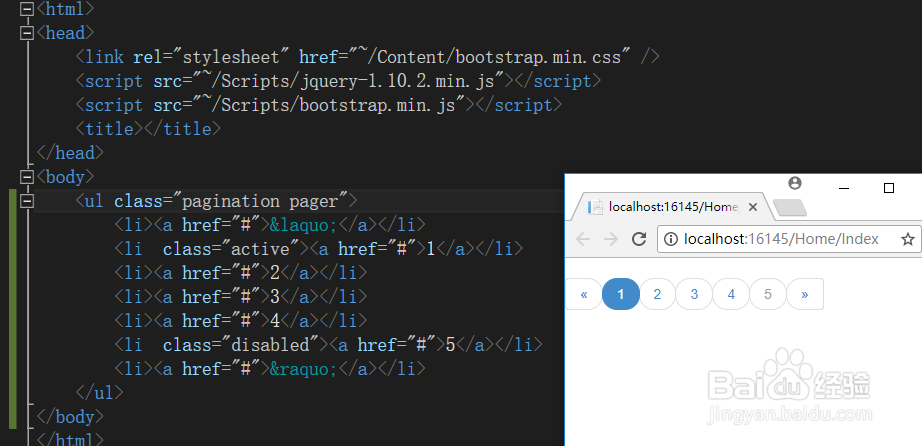Image resolution: width=922 pixels, height=446 pixels.
Task: Go to previous page with « link
Action: pos(584,294)
